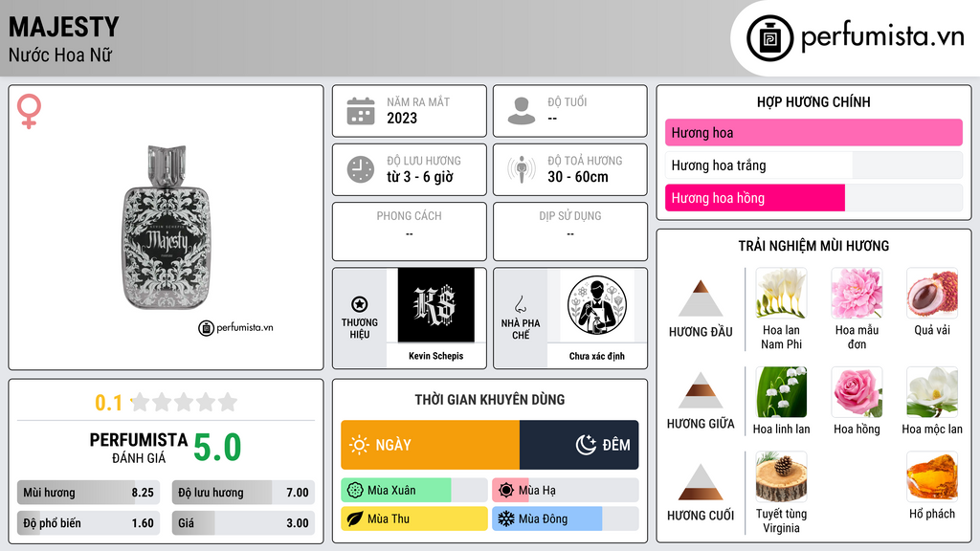Click the moon icon beside Đêm
Image resolution: width=980 pixels, height=551 pixels.
(x=586, y=445)
